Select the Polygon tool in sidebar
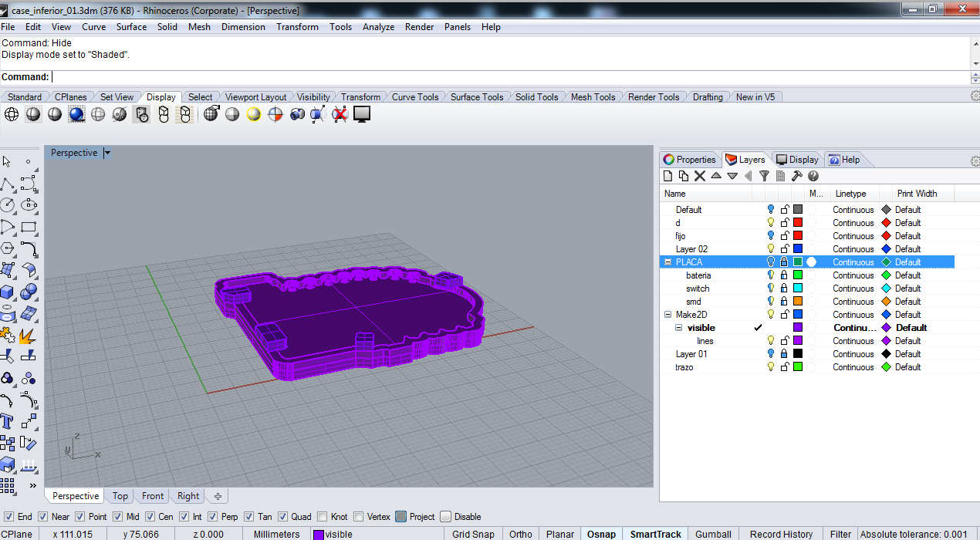The width and height of the screenshot is (980, 540). (8, 248)
